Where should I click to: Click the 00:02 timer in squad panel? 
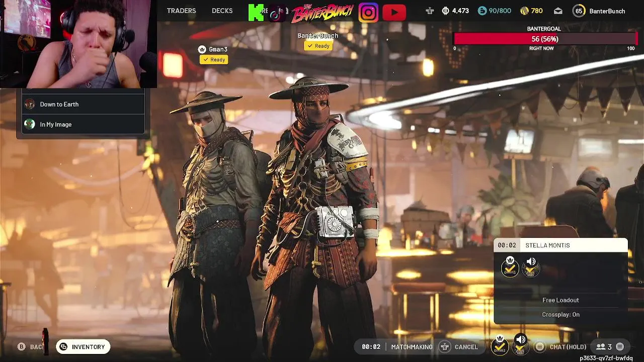coord(507,245)
